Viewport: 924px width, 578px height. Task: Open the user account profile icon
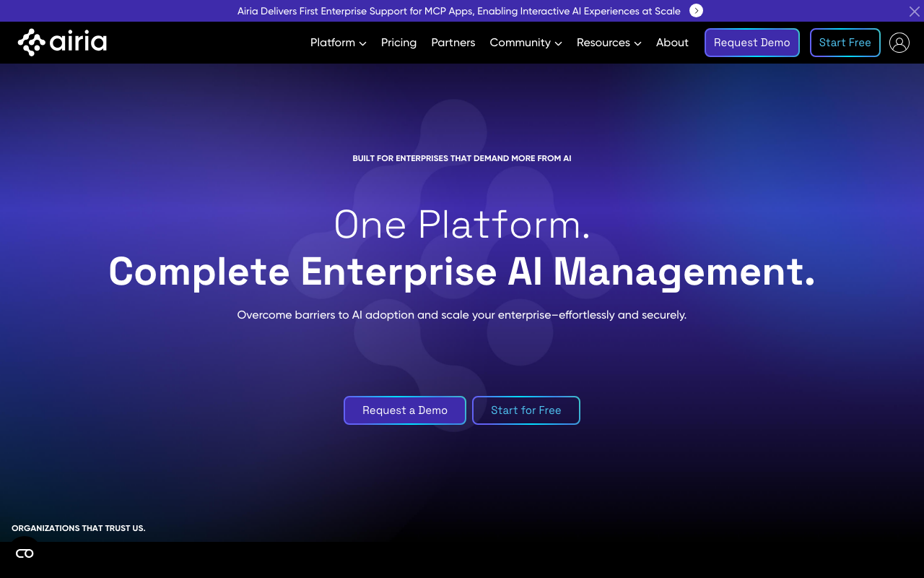(x=899, y=43)
